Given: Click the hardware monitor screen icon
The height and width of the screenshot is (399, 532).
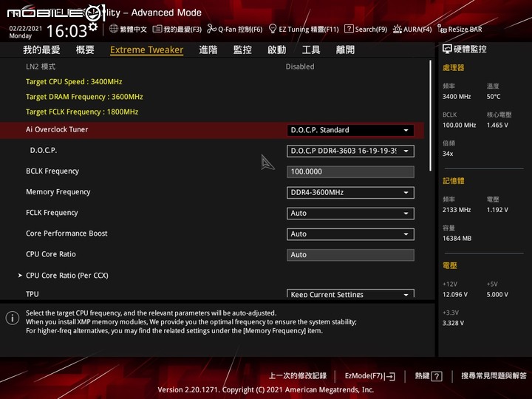Looking at the screenshot, I should (x=447, y=50).
